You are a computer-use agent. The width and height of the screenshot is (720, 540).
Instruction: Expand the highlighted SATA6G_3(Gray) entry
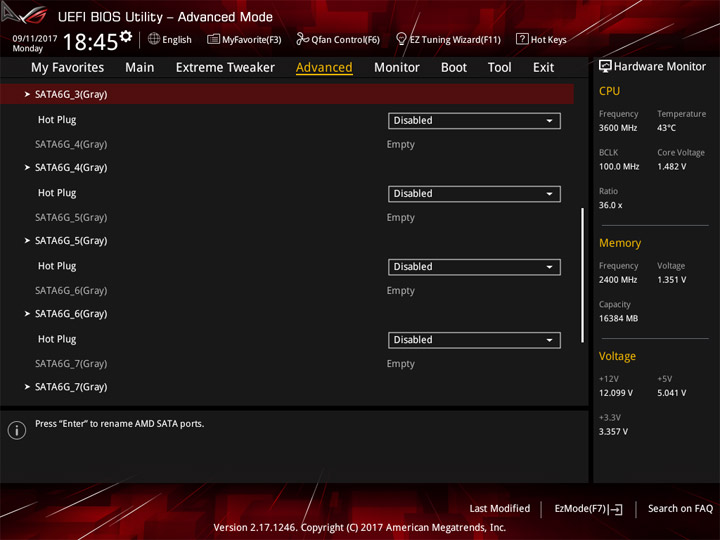tap(287, 94)
